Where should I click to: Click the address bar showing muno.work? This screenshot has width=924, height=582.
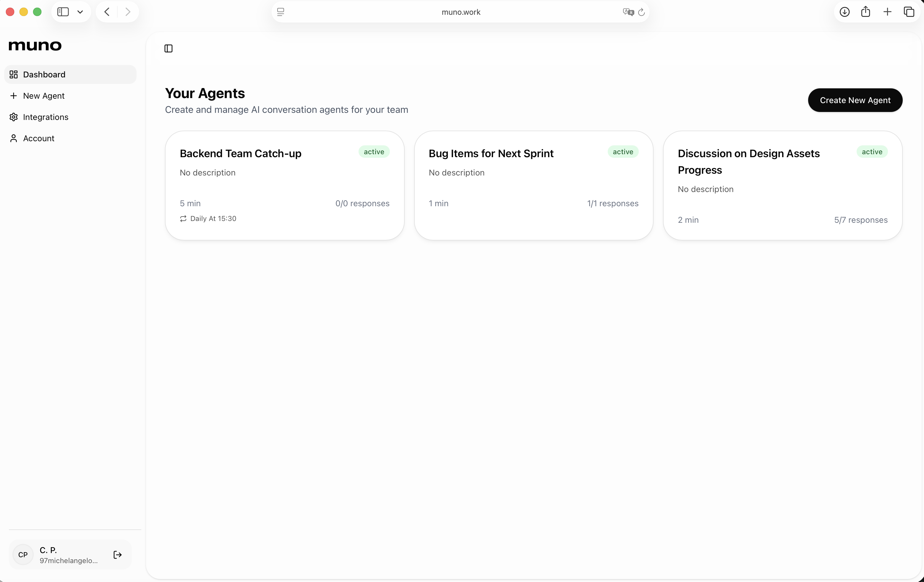pos(460,12)
